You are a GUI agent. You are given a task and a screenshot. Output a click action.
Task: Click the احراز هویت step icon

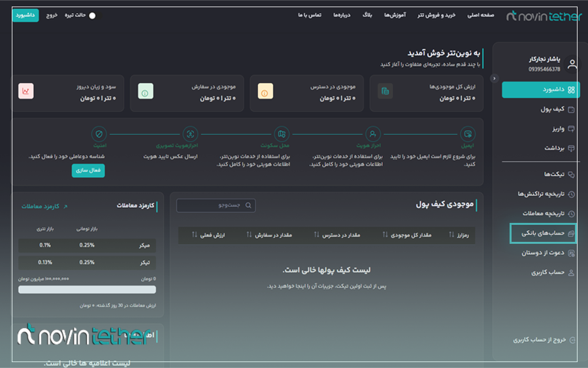(373, 134)
